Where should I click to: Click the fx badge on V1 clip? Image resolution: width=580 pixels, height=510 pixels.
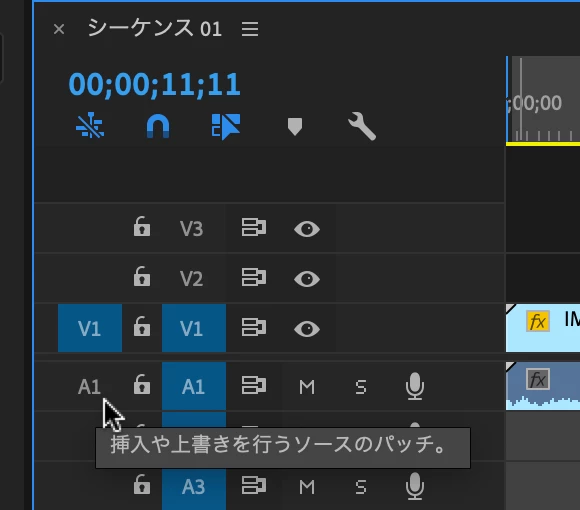point(538,321)
